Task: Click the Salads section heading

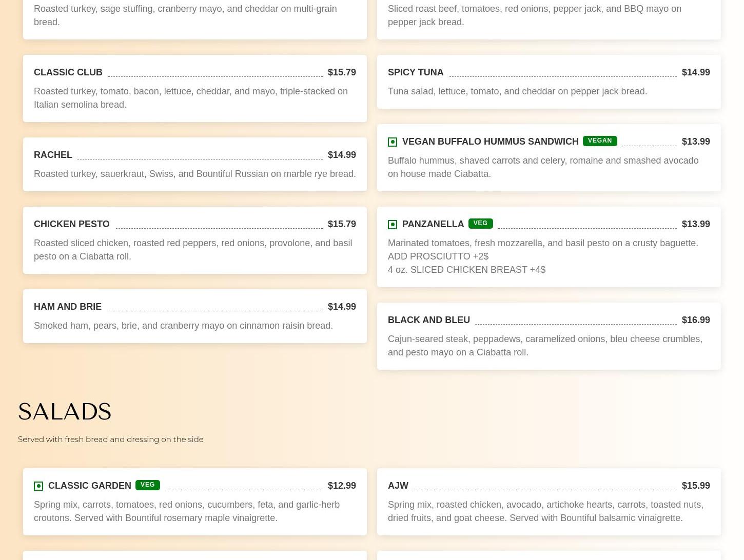Action: click(65, 412)
